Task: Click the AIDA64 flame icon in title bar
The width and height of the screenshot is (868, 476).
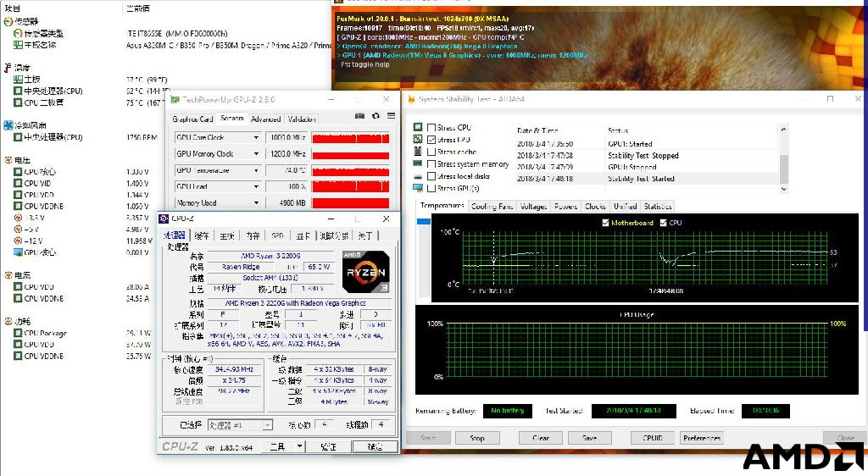Action: [411, 99]
